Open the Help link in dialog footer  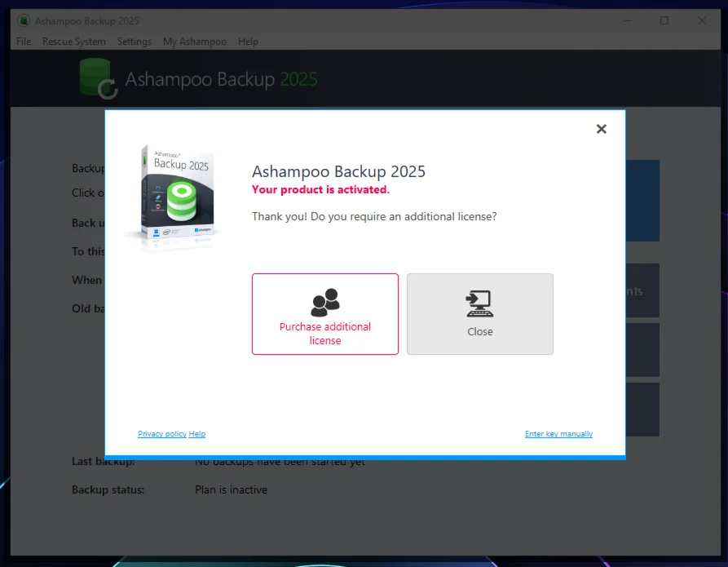tap(196, 434)
